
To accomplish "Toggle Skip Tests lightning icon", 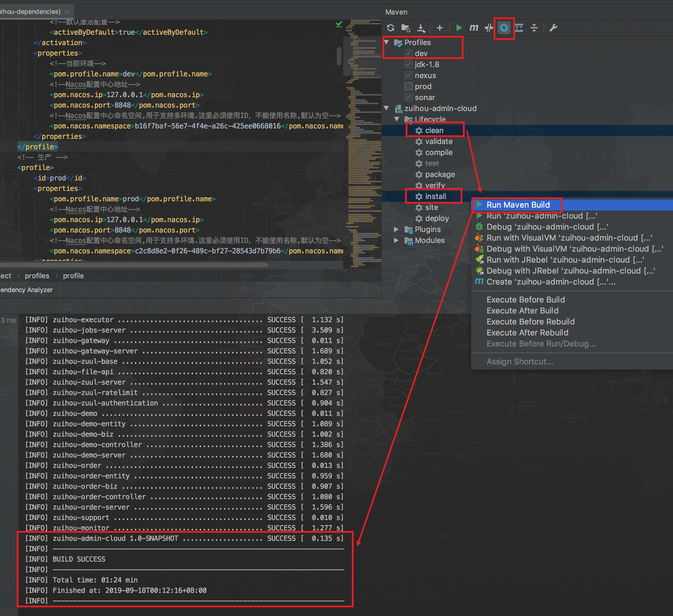I will pos(504,28).
